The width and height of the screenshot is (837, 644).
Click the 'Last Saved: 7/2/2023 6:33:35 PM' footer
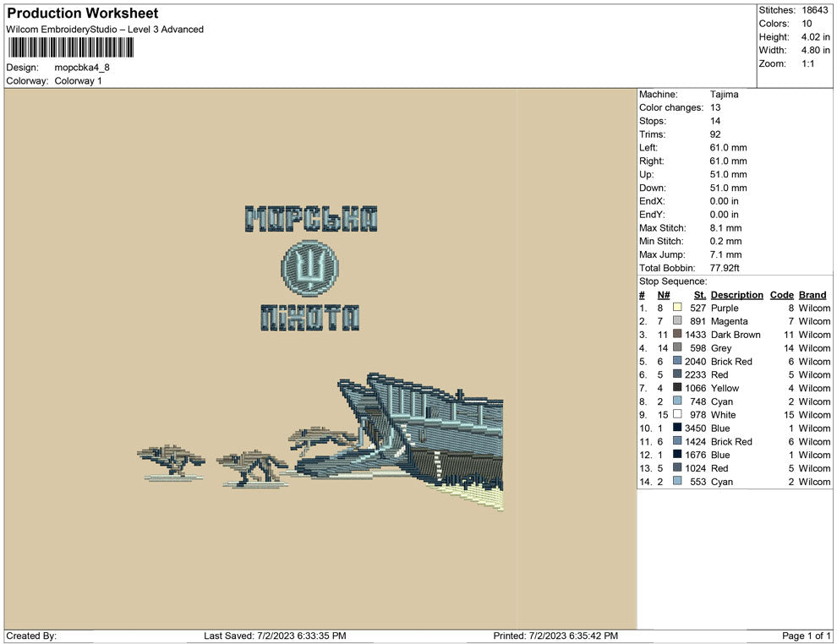[275, 636]
